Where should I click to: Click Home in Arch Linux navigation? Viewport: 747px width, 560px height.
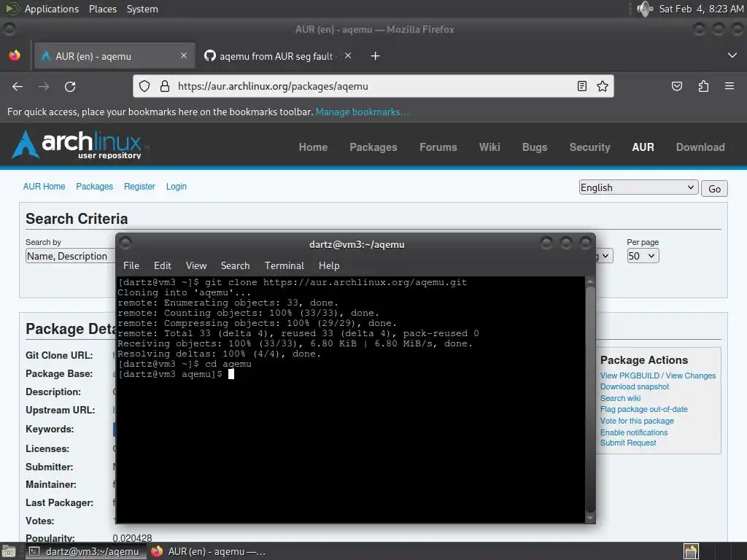313,147
